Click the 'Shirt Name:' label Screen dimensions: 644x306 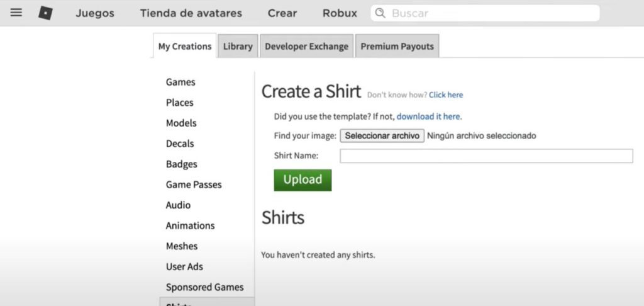[x=296, y=156]
